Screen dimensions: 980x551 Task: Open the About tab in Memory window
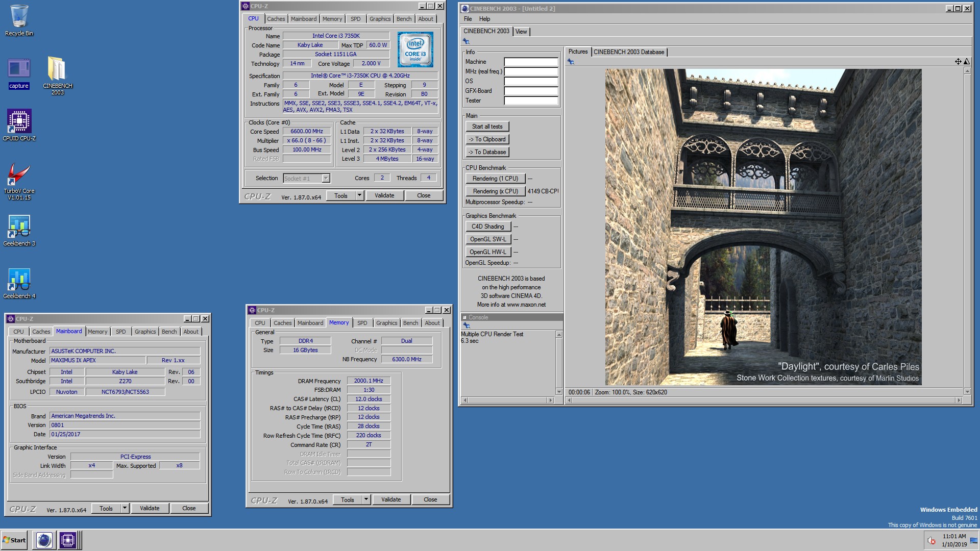click(x=432, y=323)
